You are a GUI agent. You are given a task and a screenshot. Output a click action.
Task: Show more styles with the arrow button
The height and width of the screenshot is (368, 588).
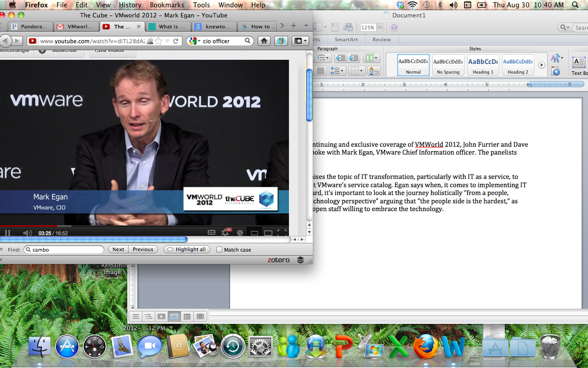tap(541, 65)
